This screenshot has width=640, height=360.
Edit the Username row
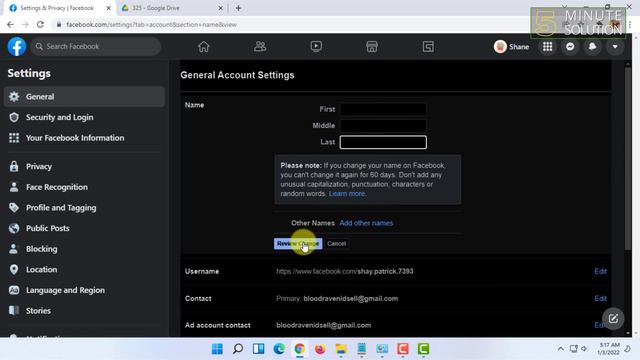(600, 271)
